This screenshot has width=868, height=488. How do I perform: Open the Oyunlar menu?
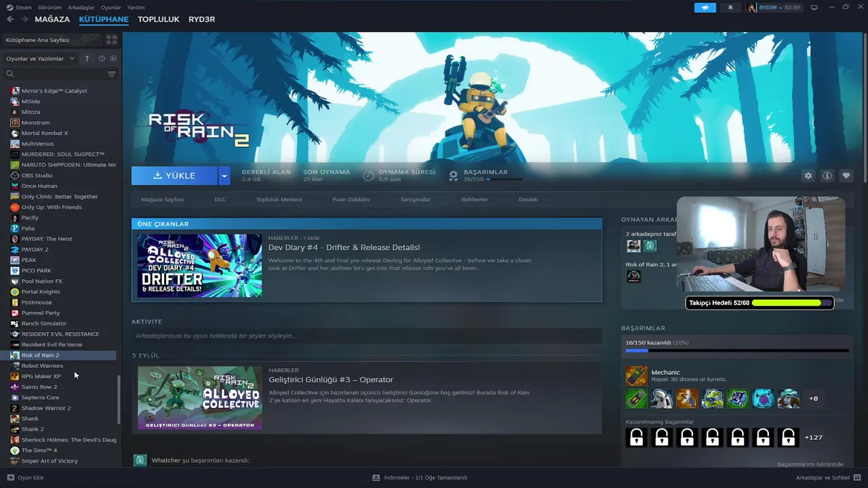[111, 7]
